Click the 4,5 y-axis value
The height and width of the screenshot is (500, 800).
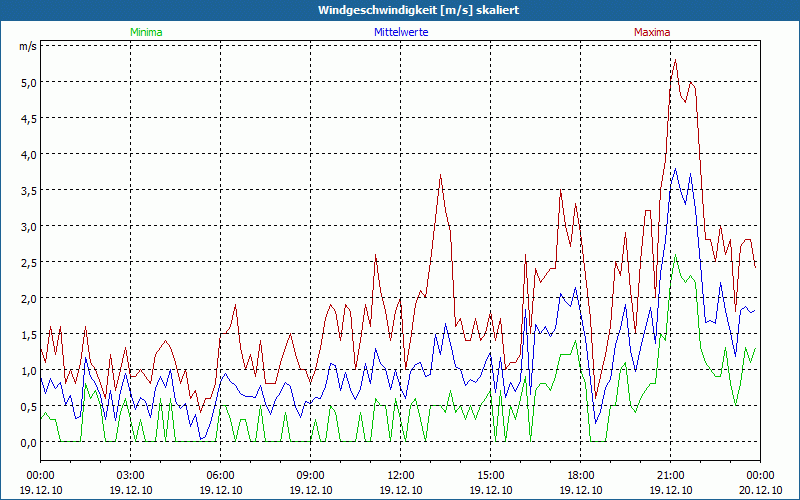point(29,118)
